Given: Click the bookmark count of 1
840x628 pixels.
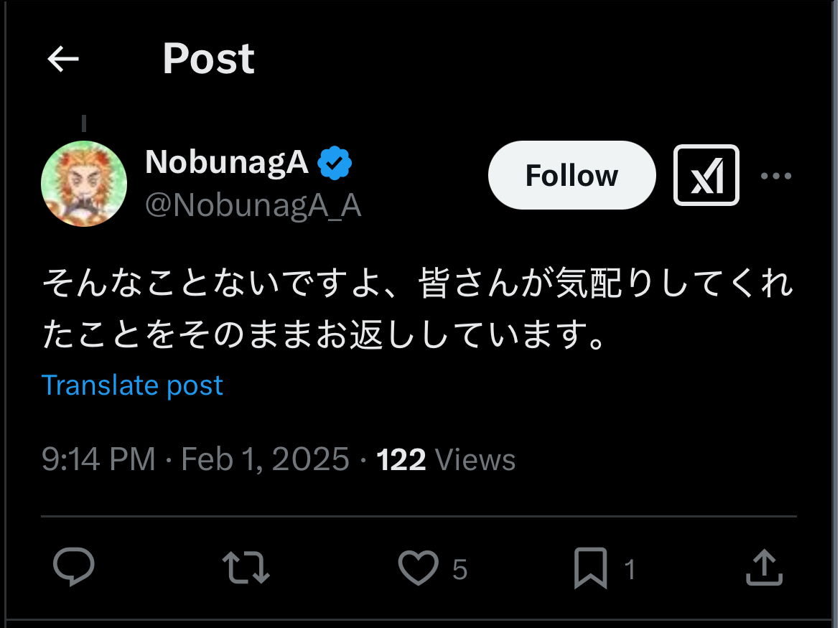Looking at the screenshot, I should tap(630, 570).
